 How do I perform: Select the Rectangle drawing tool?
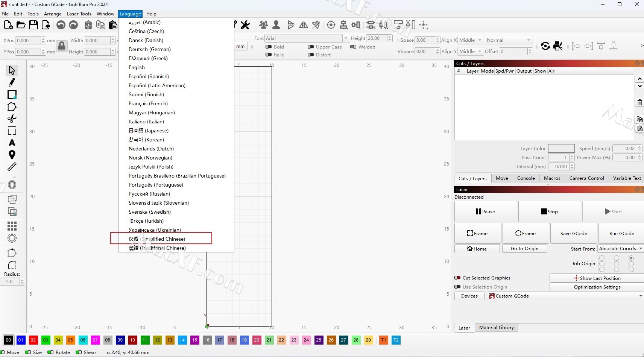pos(12,94)
